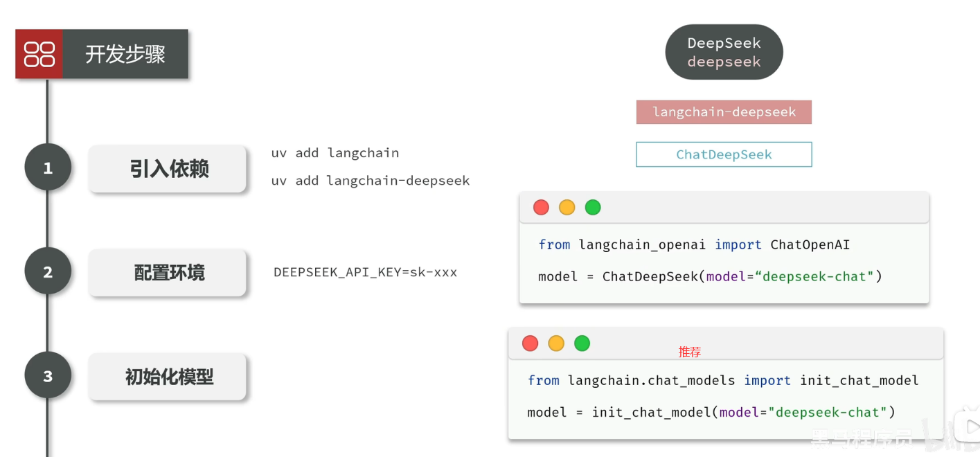
Task: Select the text 'uv add langchain-deepseek'
Action: pos(371,181)
